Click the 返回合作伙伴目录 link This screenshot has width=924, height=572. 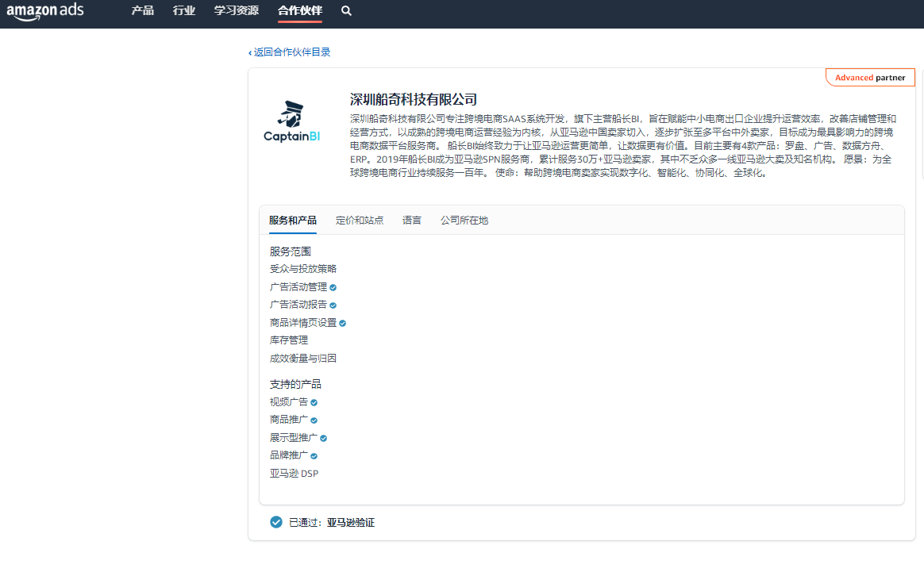click(291, 52)
